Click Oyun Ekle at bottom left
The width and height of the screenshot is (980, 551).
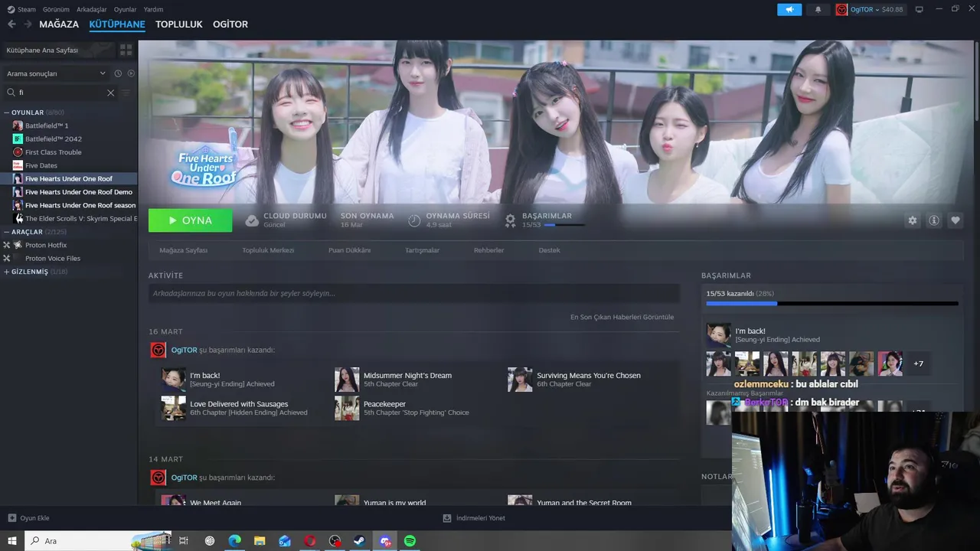click(x=28, y=518)
